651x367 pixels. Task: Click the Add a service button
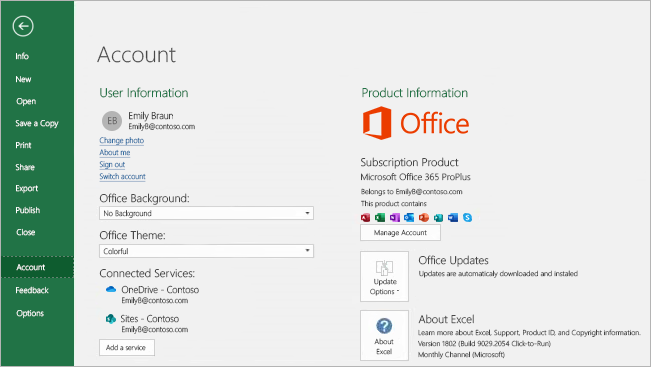coord(127,347)
